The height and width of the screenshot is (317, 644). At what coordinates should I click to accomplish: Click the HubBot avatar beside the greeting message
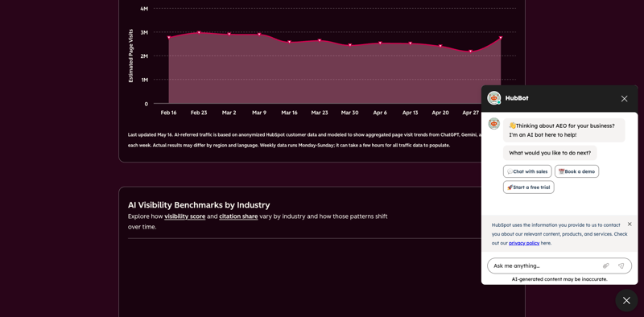pyautogui.click(x=493, y=124)
